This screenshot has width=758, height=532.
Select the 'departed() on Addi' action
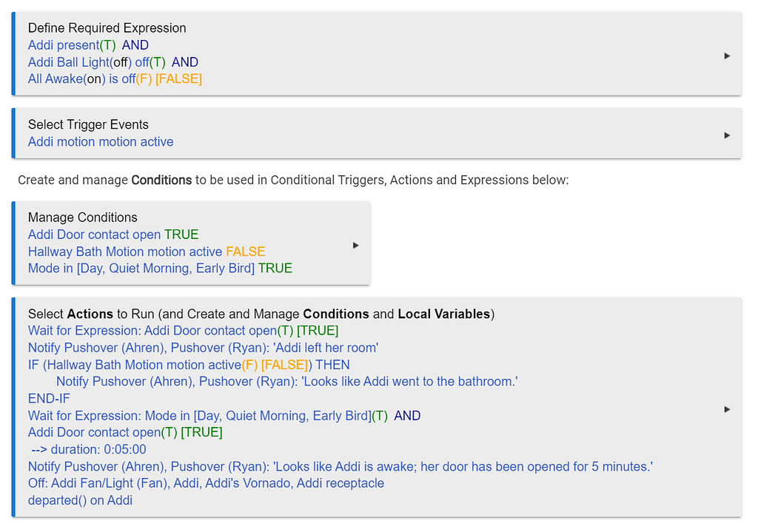tap(80, 500)
